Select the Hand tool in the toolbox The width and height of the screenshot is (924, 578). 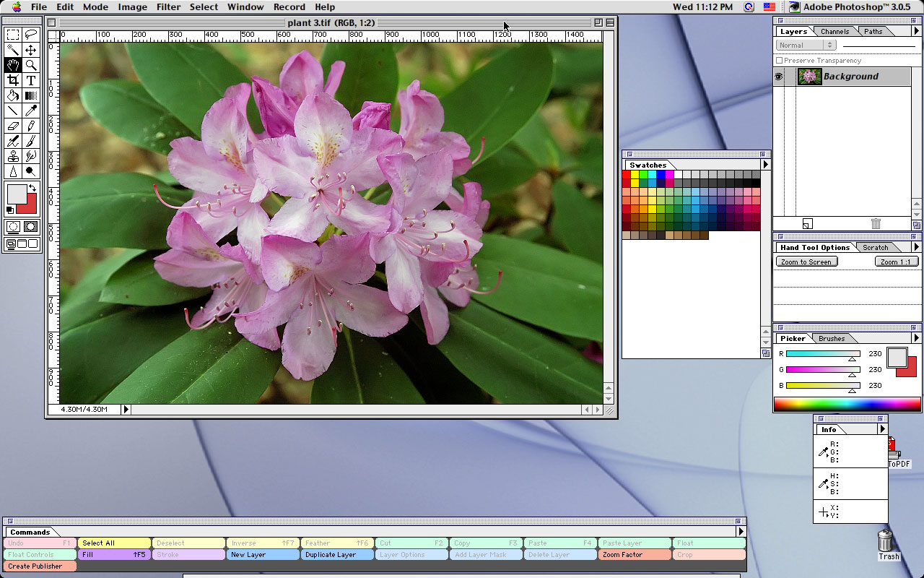pos(13,65)
